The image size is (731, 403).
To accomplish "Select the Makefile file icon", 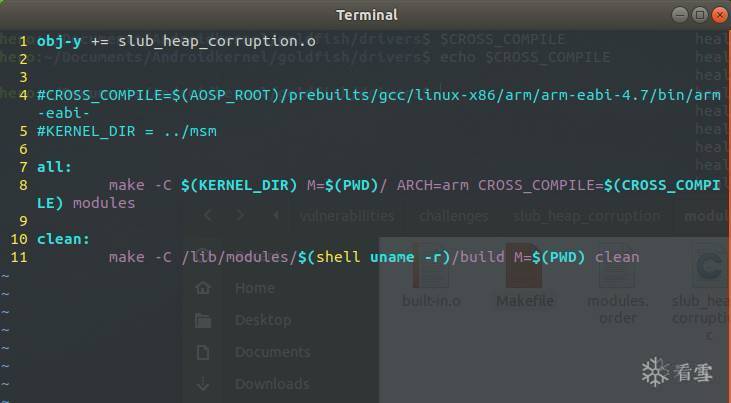I will pos(524,266).
